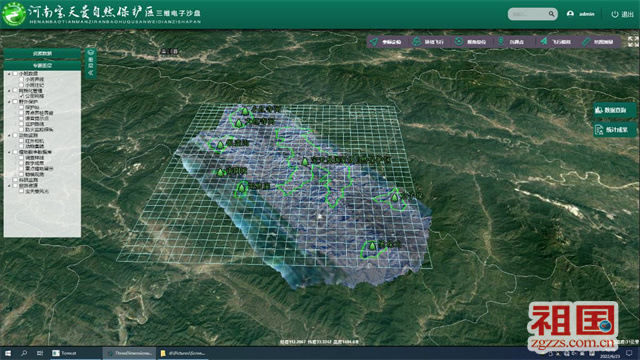Screen dimensions: 640x360
Task: Check the 小班界线 layer checkbox
Action: click(x=22, y=79)
